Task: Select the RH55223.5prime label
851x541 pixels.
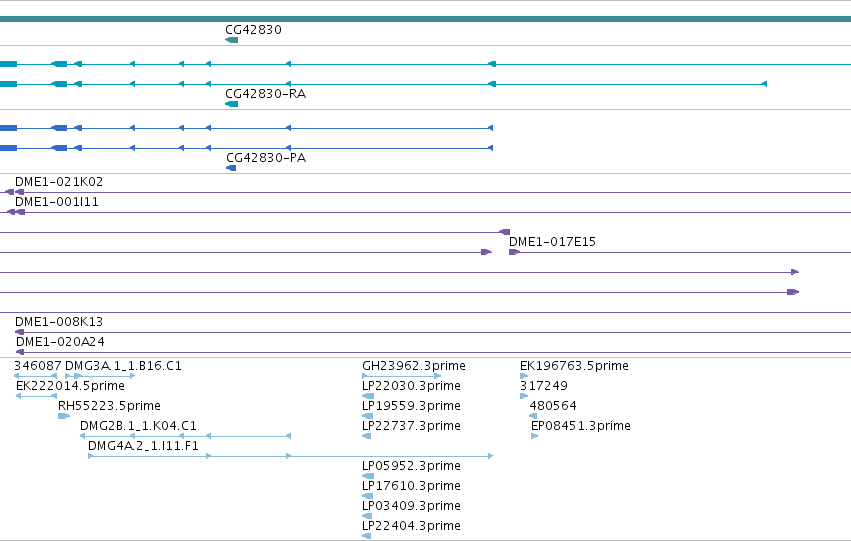Action: [109, 406]
